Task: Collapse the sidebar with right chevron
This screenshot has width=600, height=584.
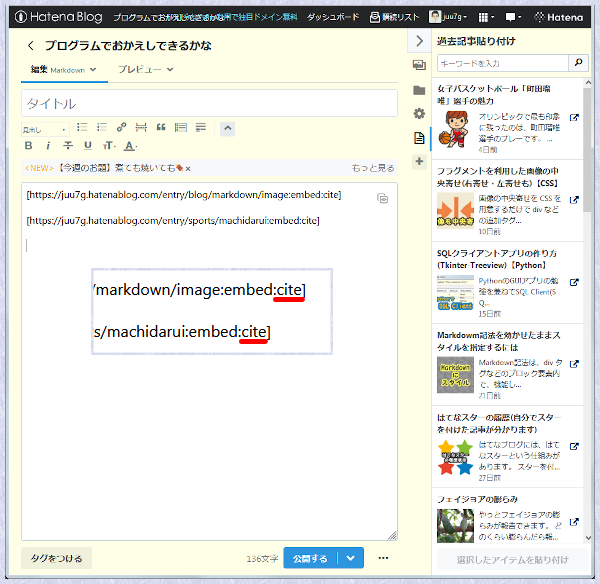Action: (x=419, y=41)
